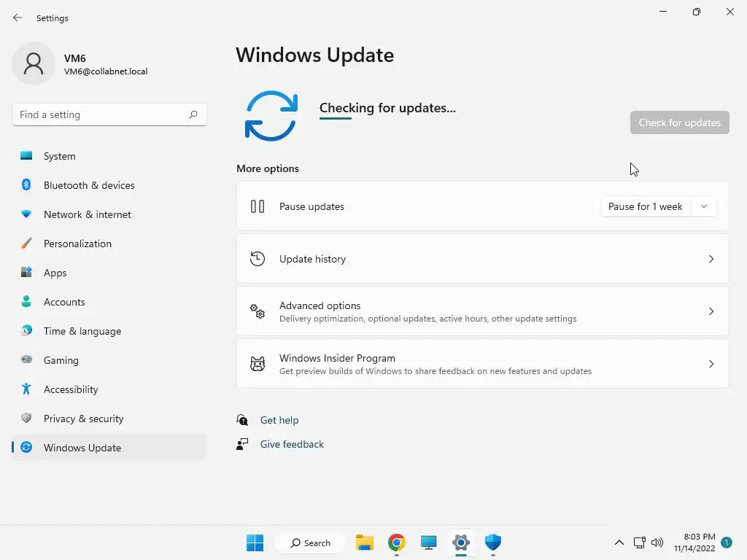747x560 pixels.
Task: Open Windows Security shield on taskbar
Action: (493, 542)
